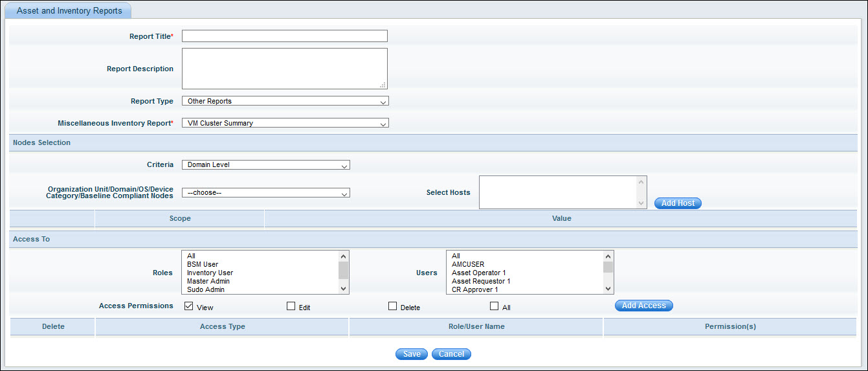Select Sudo Admin role
This screenshot has width=868, height=371.
pos(206,289)
